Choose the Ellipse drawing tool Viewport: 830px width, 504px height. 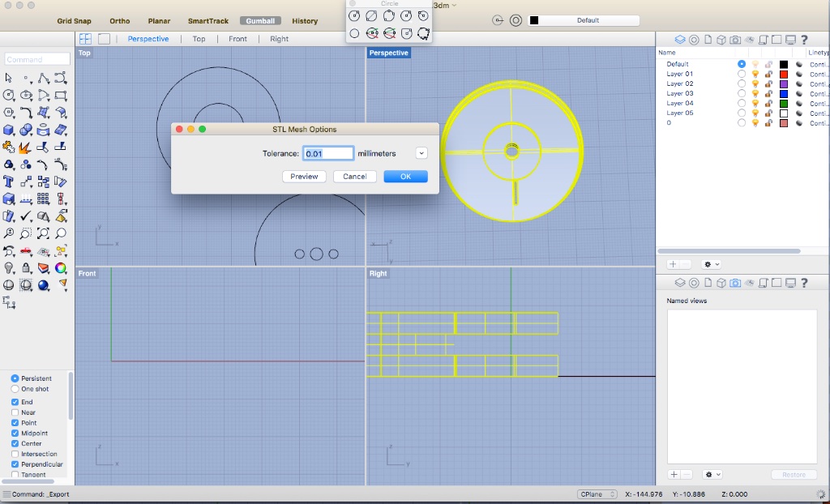(x=26, y=96)
